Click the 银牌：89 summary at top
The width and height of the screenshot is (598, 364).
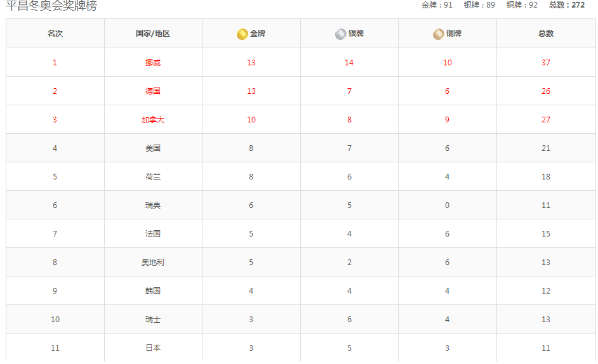coord(479,5)
